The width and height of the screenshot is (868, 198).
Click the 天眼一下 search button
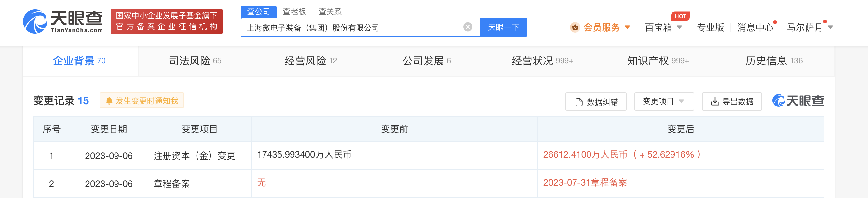(x=503, y=27)
